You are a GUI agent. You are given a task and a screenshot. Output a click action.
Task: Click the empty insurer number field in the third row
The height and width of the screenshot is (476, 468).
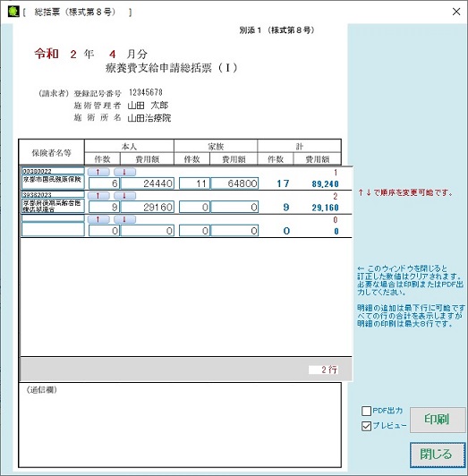tap(53, 218)
